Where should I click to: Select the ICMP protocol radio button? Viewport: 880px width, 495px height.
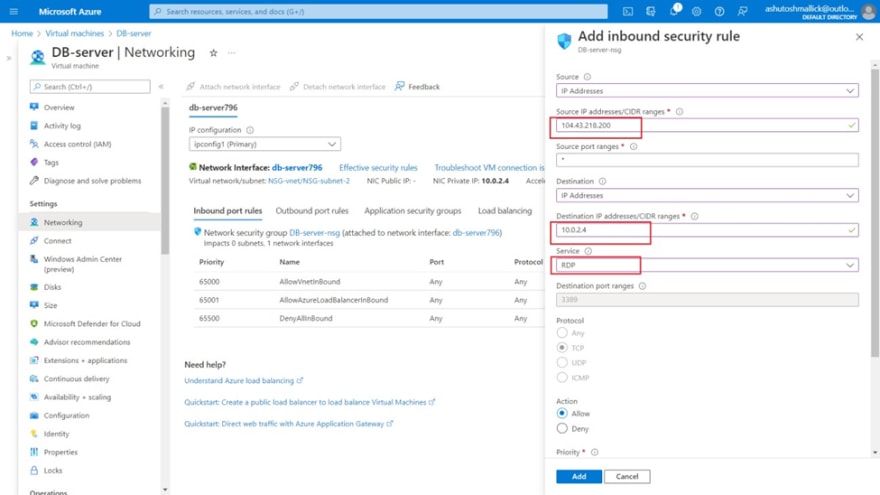pyautogui.click(x=562, y=377)
